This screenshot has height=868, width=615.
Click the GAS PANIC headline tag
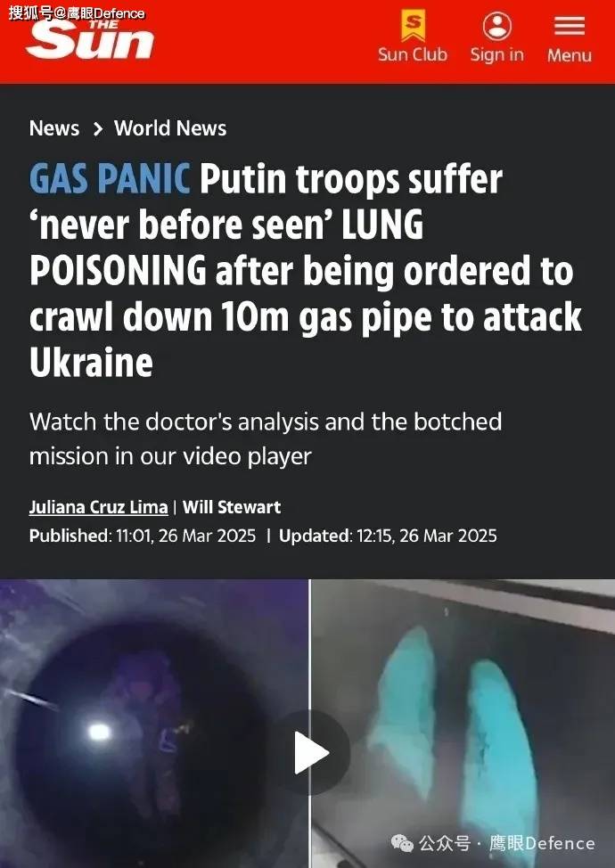[x=110, y=179]
